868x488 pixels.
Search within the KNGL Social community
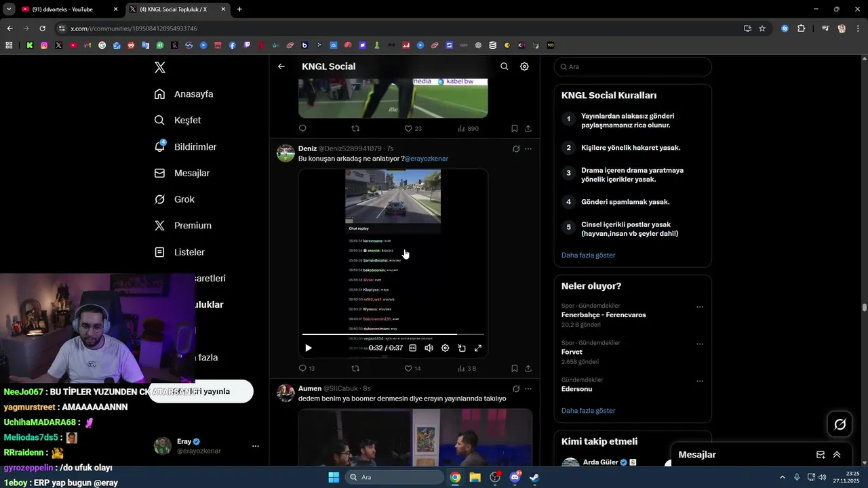click(504, 66)
